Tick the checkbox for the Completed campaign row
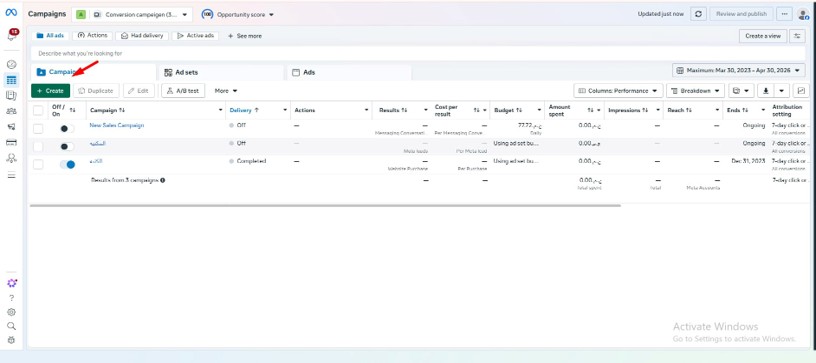 38,164
